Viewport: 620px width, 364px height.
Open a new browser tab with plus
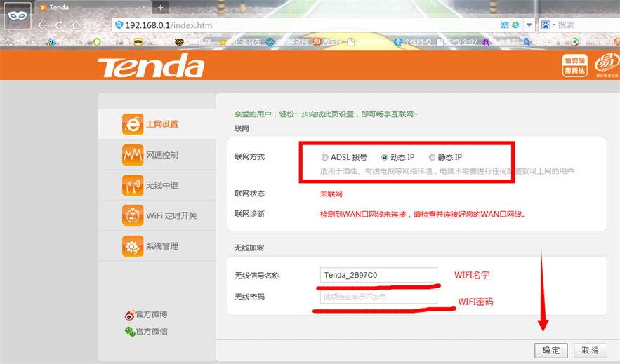point(161,7)
